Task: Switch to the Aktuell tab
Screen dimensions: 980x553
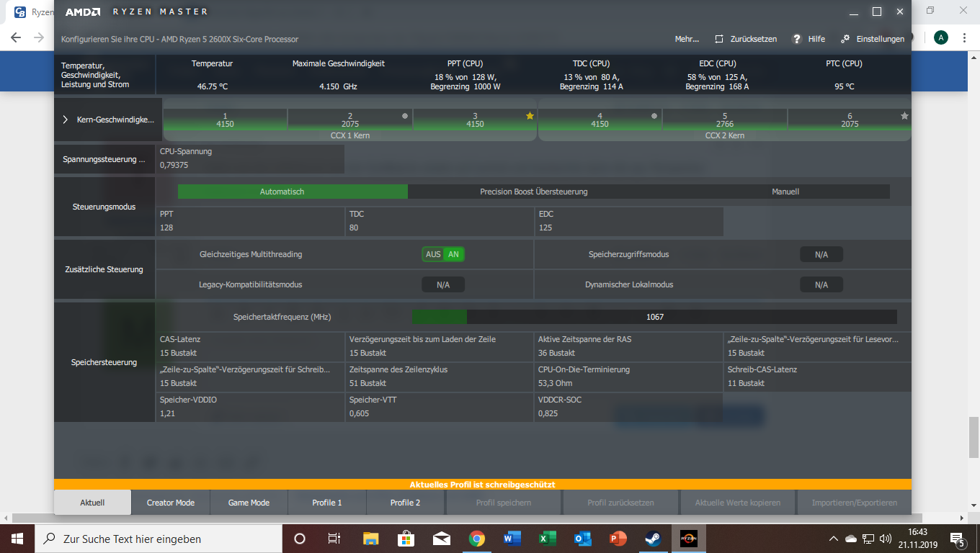Action: pyautogui.click(x=92, y=503)
